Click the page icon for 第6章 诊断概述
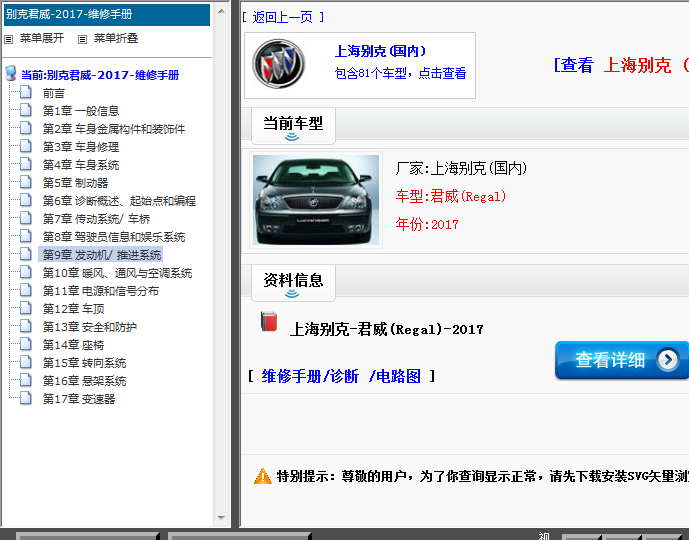This screenshot has width=689, height=540. pos(26,200)
